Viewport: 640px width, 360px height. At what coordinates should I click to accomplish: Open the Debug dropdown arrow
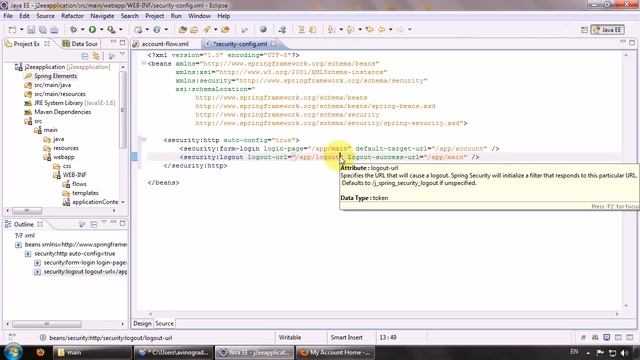[82, 29]
